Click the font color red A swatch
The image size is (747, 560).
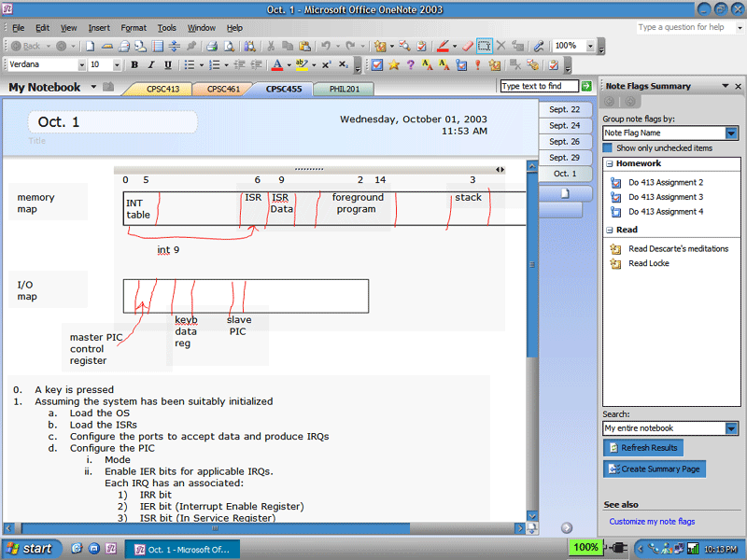coord(276,65)
